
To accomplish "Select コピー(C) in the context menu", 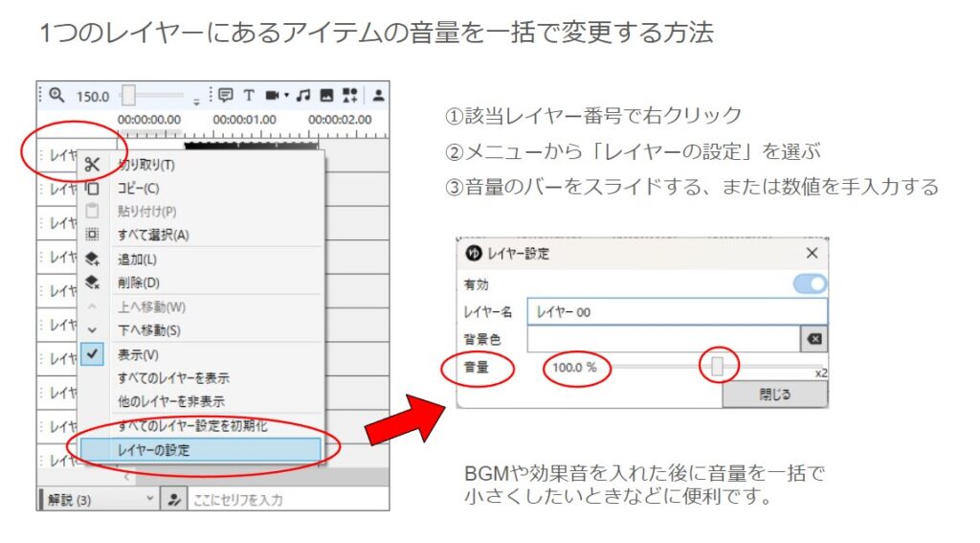I will coord(139,189).
